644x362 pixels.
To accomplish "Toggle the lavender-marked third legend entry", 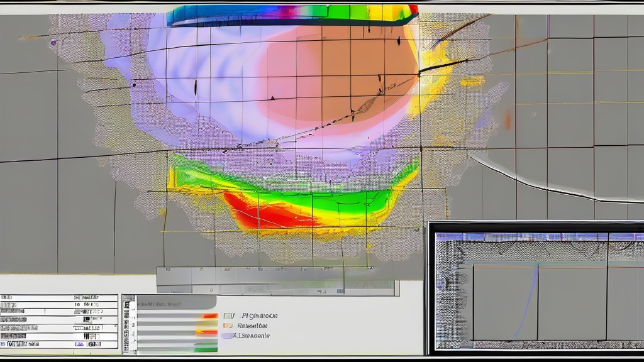I will click(x=227, y=336).
